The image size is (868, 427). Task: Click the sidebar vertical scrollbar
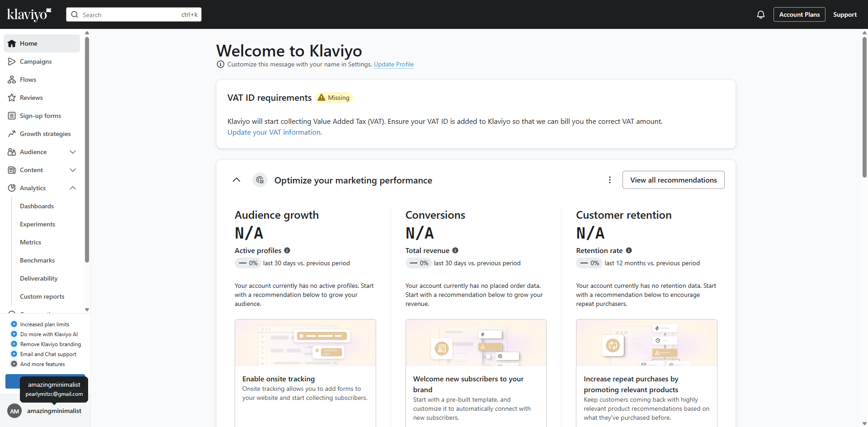(x=87, y=149)
